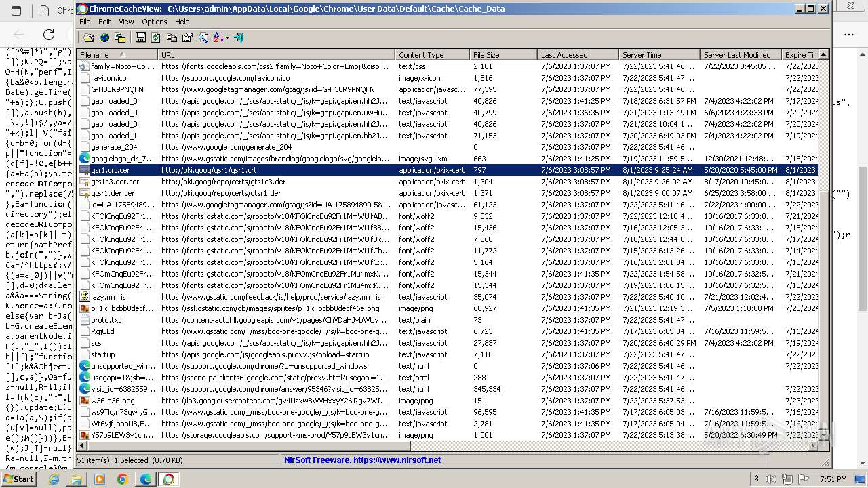Screen dimensions: 868x488
Task: Click file size 345,334 cell
Action: pyautogui.click(x=487, y=389)
